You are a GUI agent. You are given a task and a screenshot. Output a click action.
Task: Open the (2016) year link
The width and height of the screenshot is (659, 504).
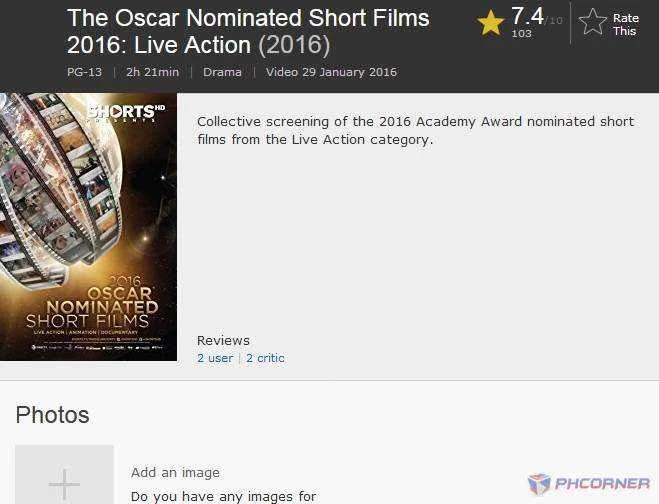294,45
